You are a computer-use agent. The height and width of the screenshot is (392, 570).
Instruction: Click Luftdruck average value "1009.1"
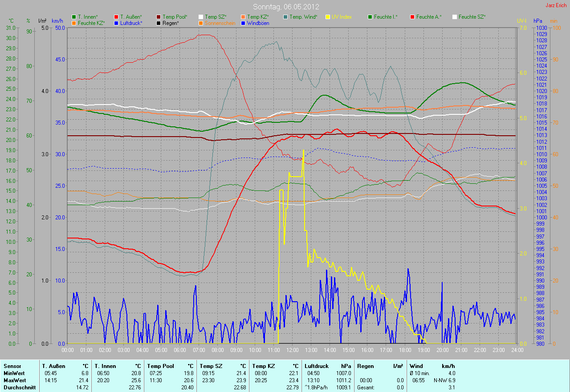(344, 388)
